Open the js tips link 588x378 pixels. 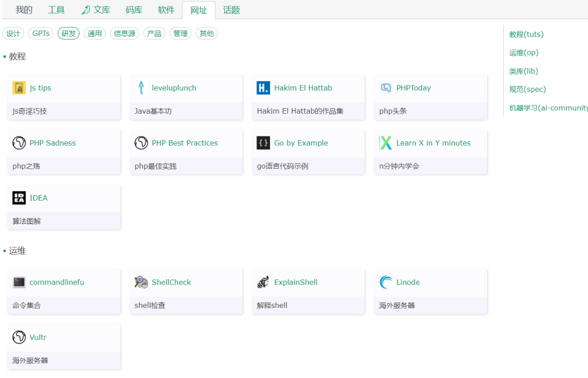click(40, 88)
